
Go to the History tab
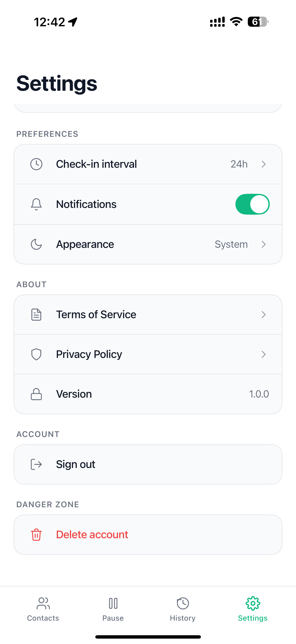pos(183,609)
